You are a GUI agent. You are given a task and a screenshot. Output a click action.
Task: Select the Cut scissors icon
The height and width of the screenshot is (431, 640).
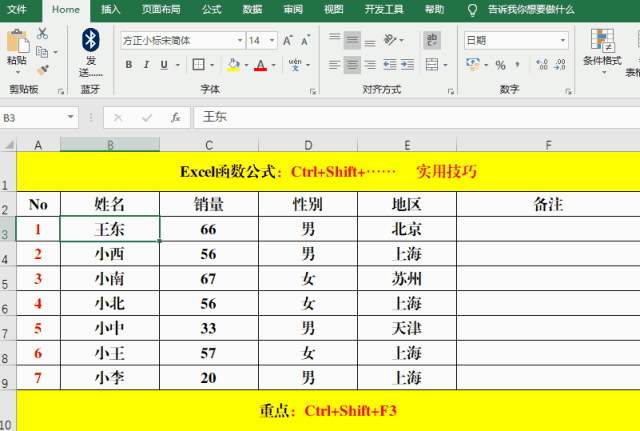tap(42, 33)
